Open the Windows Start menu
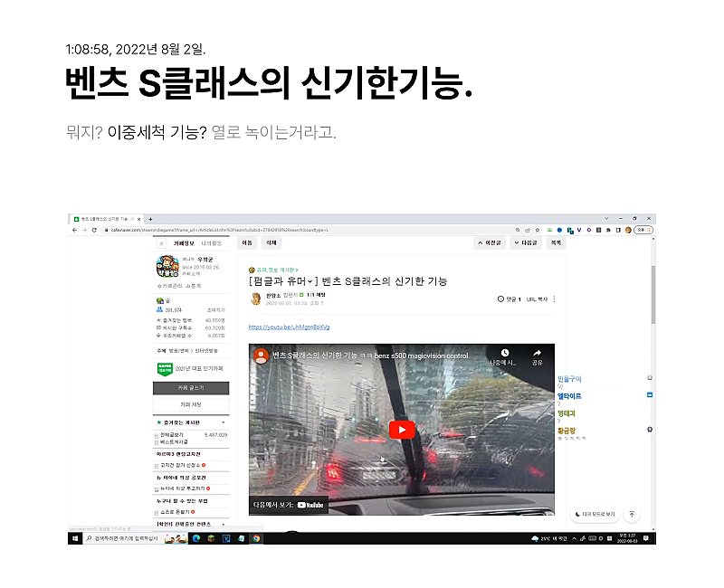 tap(75, 538)
